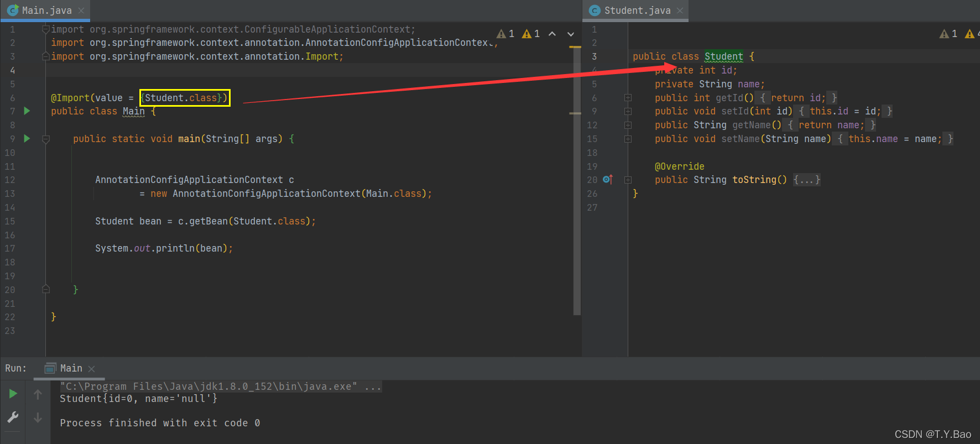Close the Student.java tab
The height and width of the screenshot is (444, 980).
click(680, 11)
